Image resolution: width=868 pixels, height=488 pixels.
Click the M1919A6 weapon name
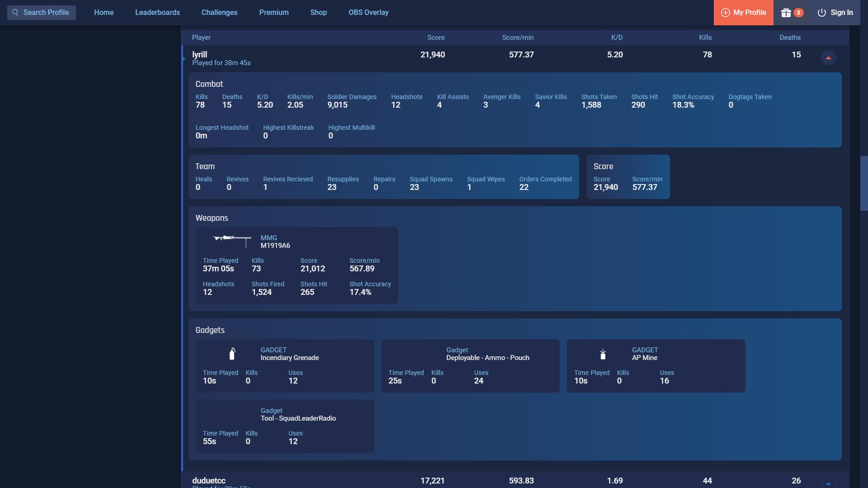(275, 246)
